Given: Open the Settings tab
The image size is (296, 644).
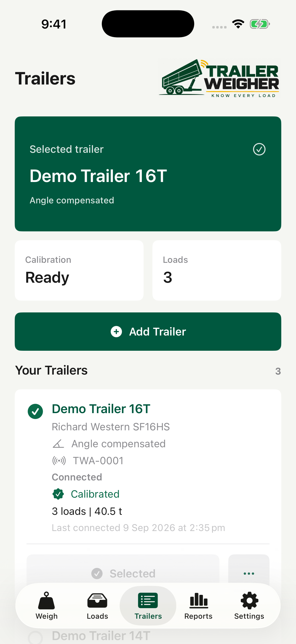Looking at the screenshot, I should coord(249,605).
